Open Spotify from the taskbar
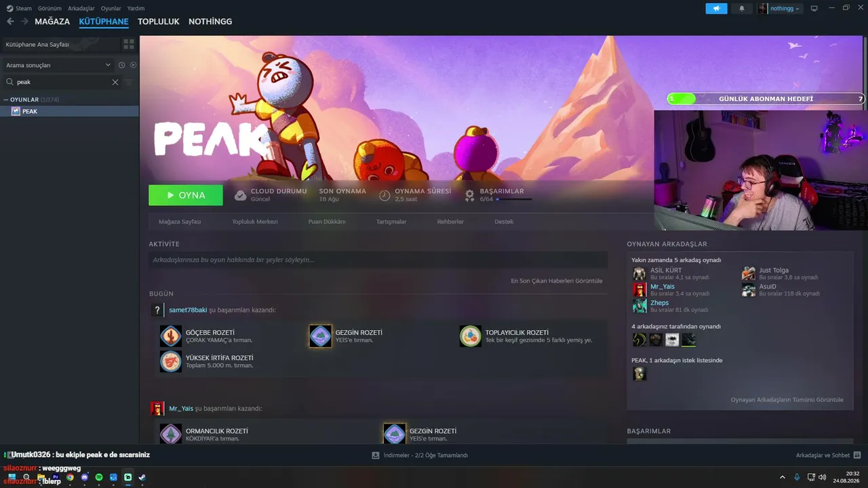This screenshot has height=488, width=868. (x=99, y=477)
